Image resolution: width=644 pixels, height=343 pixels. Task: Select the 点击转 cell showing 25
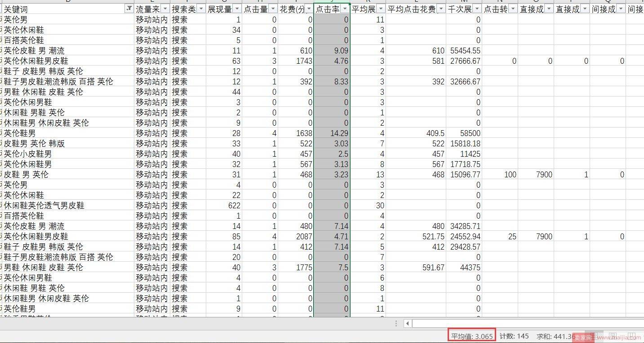pyautogui.click(x=500, y=236)
